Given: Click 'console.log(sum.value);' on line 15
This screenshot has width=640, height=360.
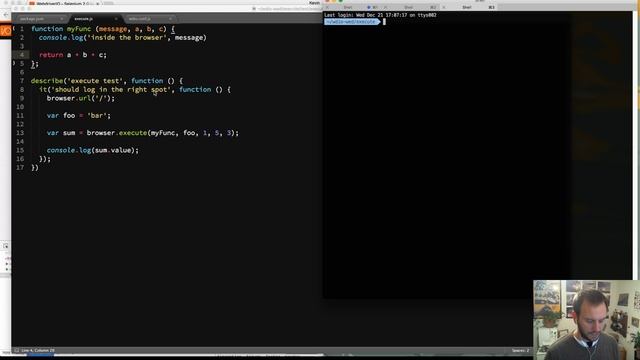Looking at the screenshot, I should (x=93, y=150).
